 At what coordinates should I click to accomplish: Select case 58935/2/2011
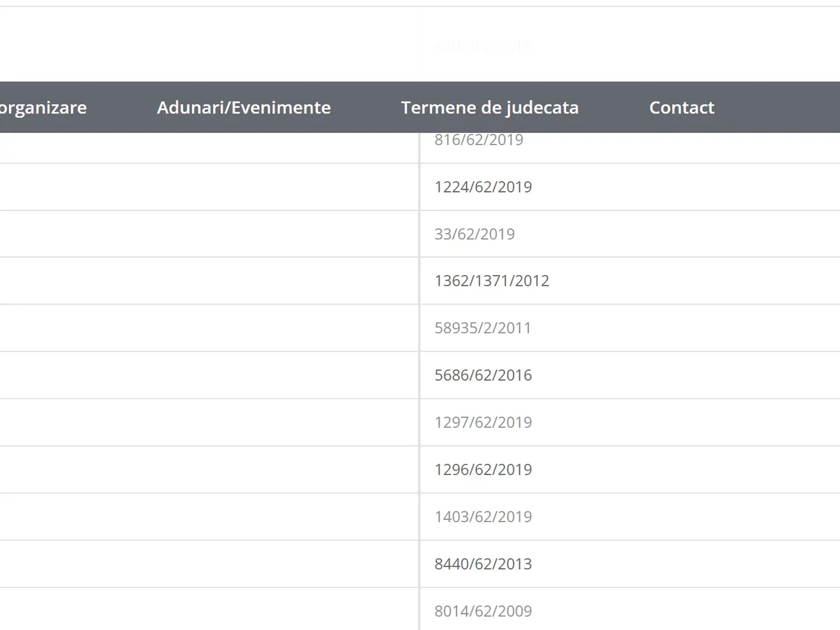[x=482, y=328]
